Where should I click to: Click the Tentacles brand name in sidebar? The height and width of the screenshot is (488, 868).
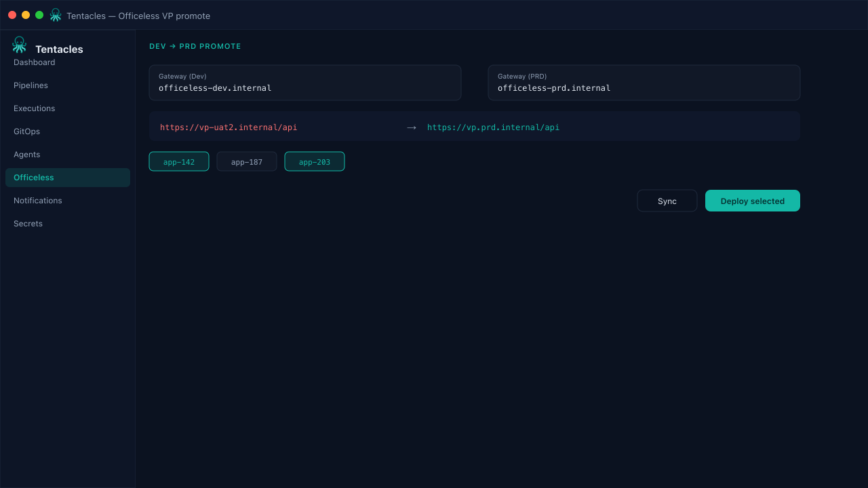click(x=59, y=49)
